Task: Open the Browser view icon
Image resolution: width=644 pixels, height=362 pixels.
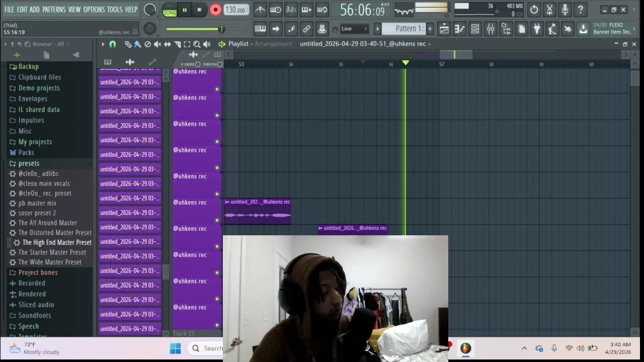Action: coord(506,29)
